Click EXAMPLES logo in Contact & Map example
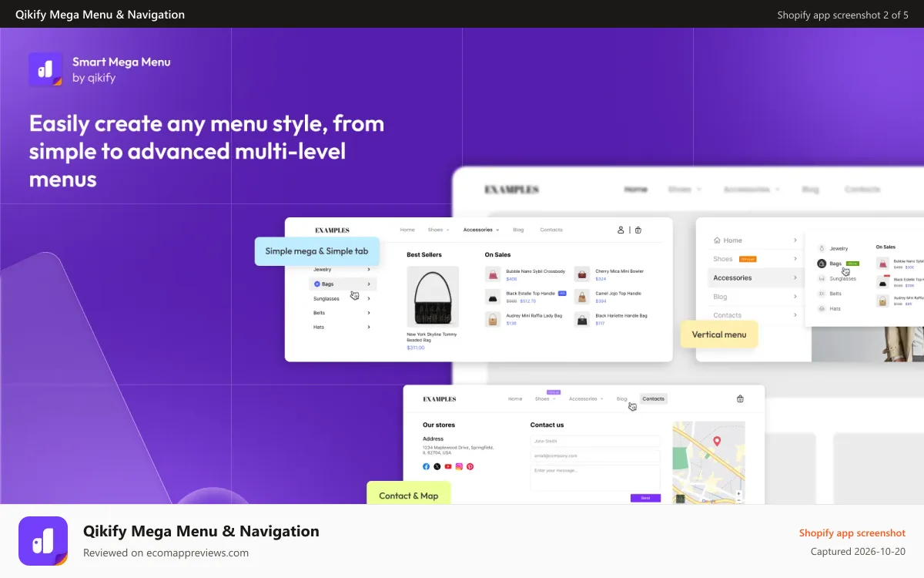924x578 pixels. 440,398
